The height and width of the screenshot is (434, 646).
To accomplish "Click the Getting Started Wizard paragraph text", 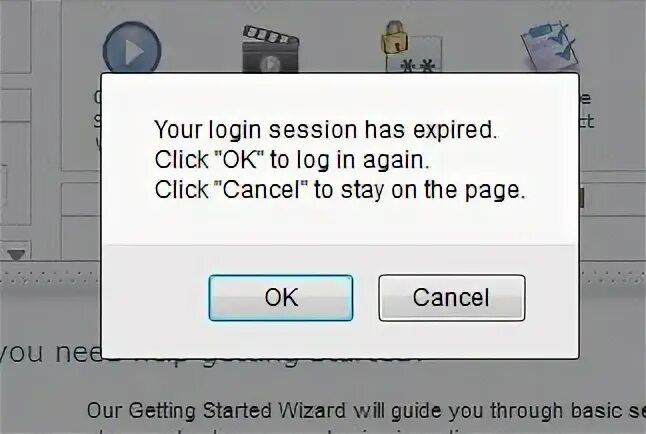I will click(x=366, y=411).
